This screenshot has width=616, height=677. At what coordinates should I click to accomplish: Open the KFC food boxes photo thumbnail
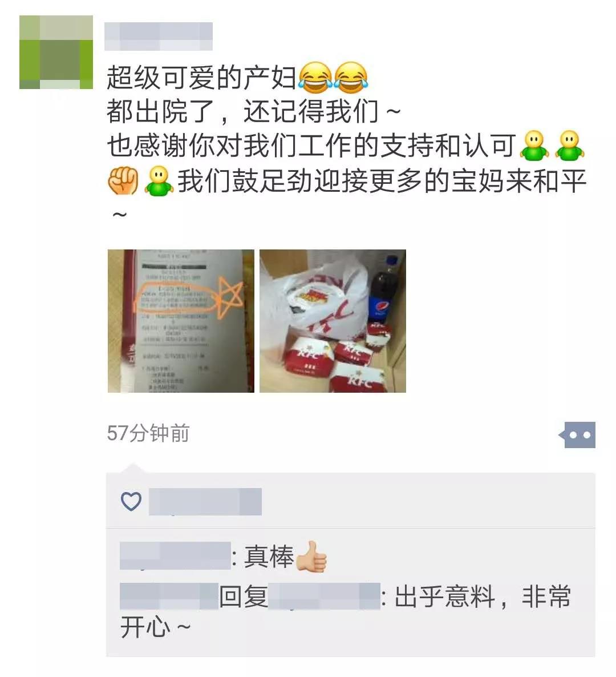tap(333, 321)
